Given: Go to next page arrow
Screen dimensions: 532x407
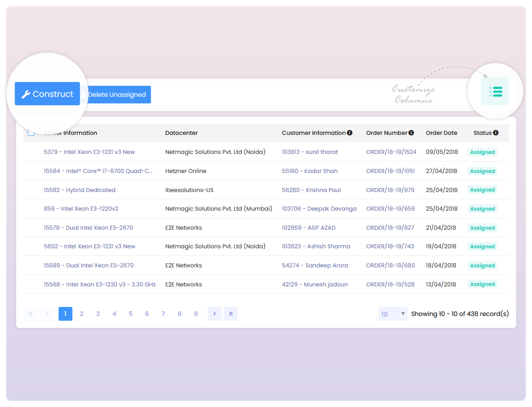Looking at the screenshot, I should (x=214, y=314).
